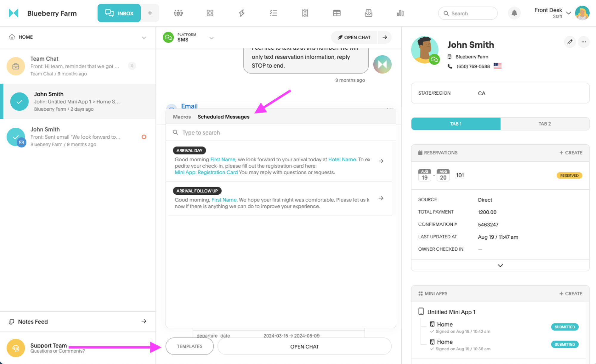Click the Automations/lightning bolt icon
The width and height of the screenshot is (596, 364).
241,13
